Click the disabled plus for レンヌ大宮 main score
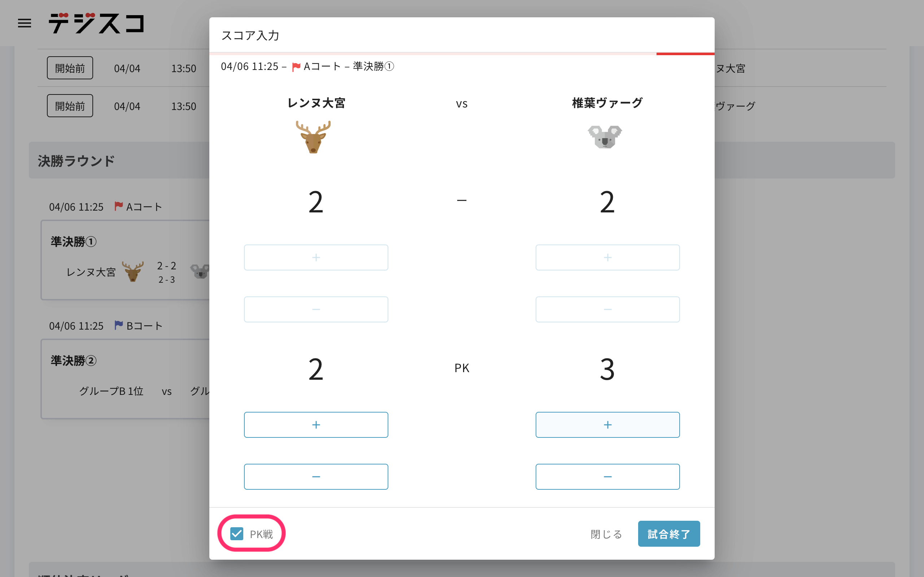Image resolution: width=924 pixels, height=577 pixels. coord(316,257)
